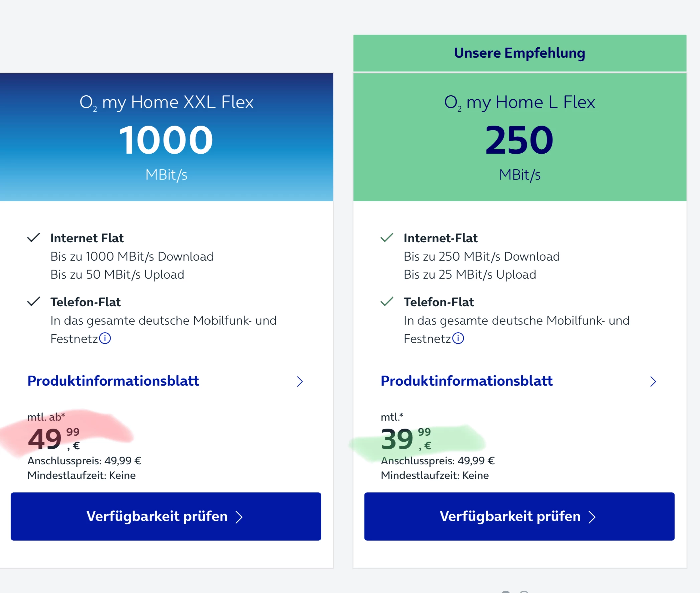The height and width of the screenshot is (593, 700).
Task: Select the O2 my Home L Flex title
Action: (x=520, y=102)
